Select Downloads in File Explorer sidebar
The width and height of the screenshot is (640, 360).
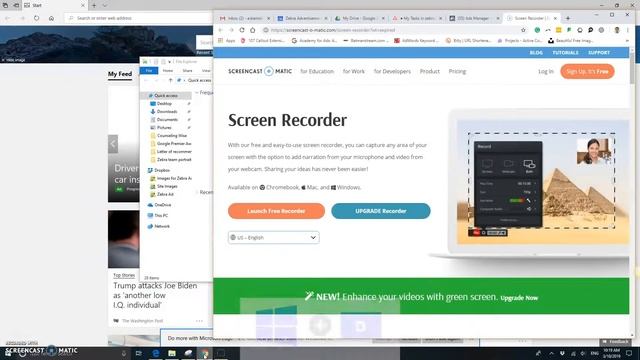167,111
